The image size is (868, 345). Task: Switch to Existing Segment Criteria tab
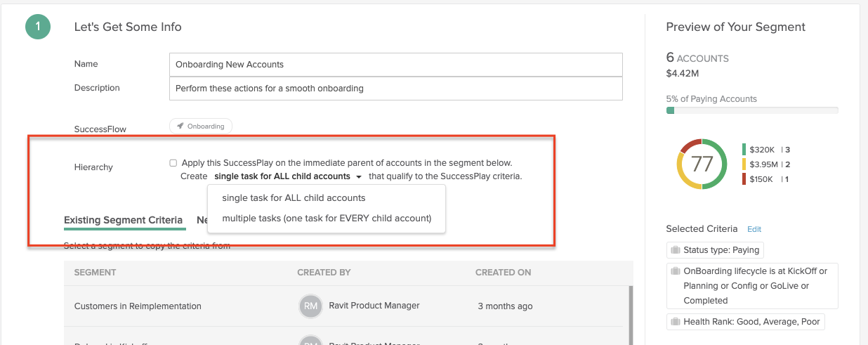pos(123,220)
